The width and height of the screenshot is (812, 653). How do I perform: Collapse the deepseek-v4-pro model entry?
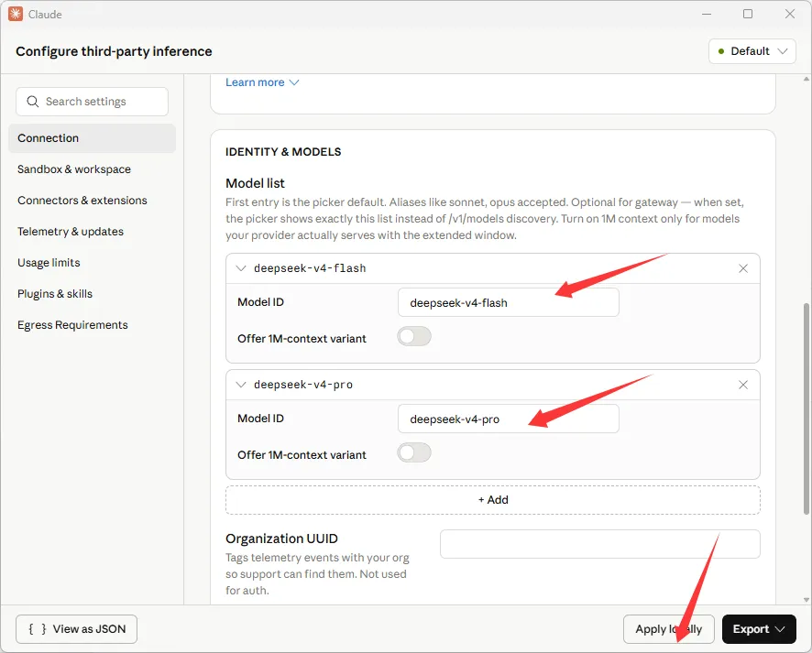241,385
